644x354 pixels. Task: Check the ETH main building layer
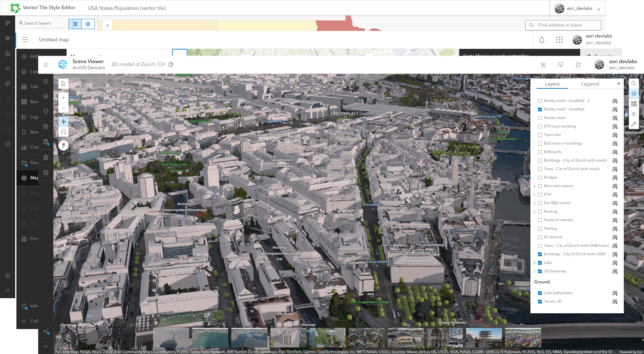point(540,127)
